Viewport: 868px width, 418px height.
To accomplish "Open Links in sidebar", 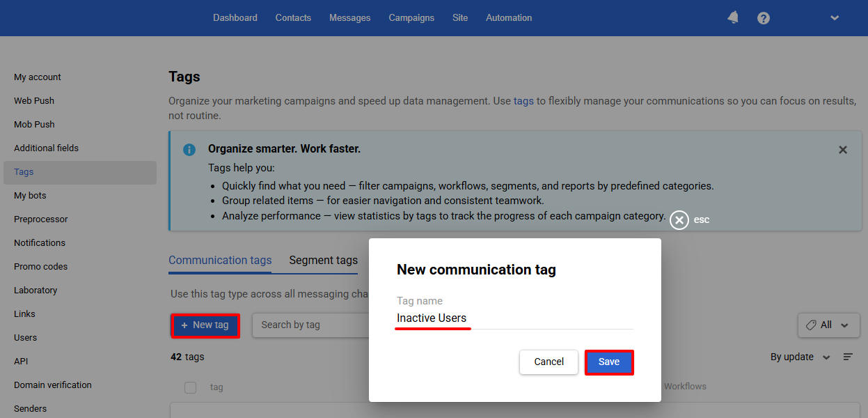I will coord(24,314).
